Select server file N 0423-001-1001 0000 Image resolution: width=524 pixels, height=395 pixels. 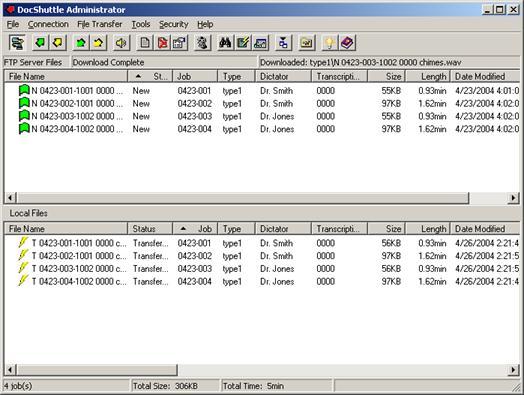(x=77, y=91)
